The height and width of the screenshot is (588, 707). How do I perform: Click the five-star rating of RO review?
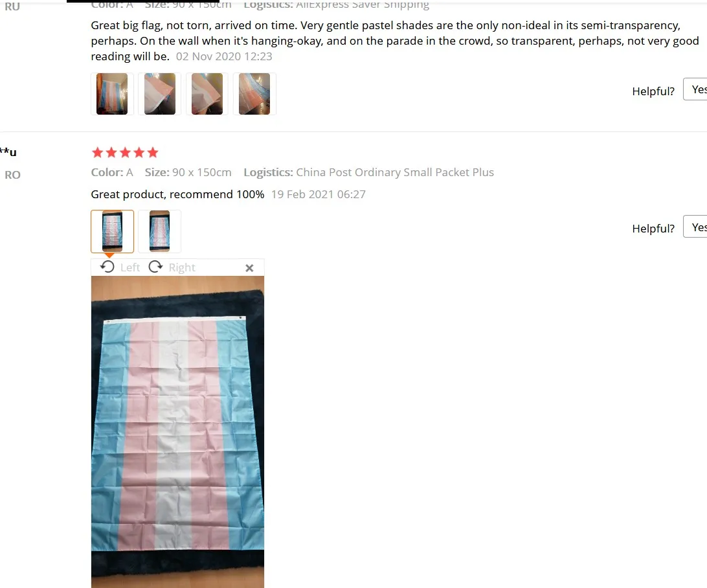[x=125, y=152]
